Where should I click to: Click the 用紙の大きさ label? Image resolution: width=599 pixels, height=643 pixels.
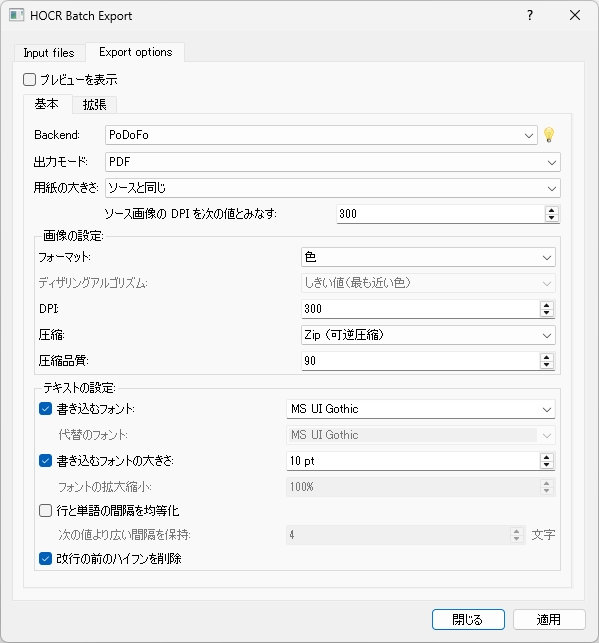[66, 188]
